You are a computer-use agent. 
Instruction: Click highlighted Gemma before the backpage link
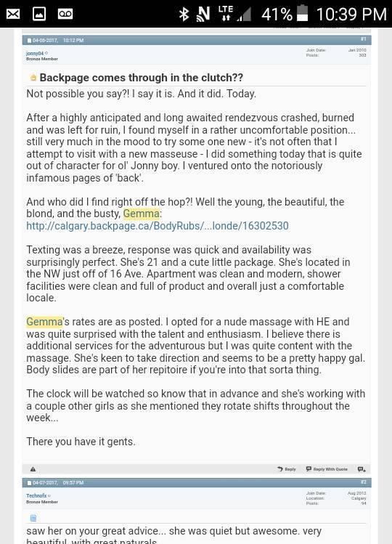(142, 214)
